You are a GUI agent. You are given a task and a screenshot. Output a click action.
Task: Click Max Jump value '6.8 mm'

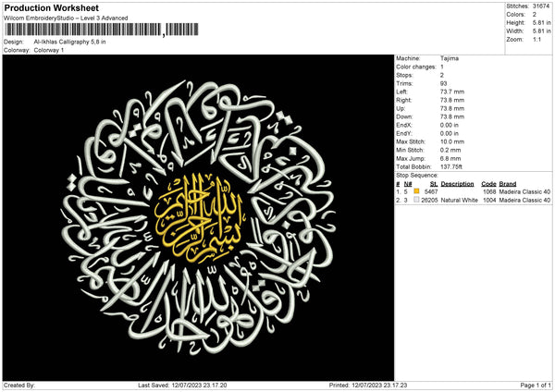click(x=450, y=158)
